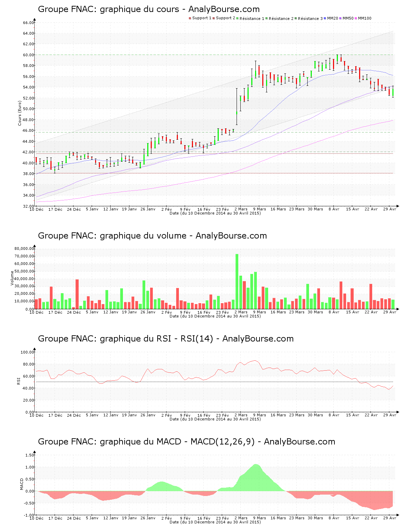Click the 38.00 value on price axis

click(x=28, y=174)
